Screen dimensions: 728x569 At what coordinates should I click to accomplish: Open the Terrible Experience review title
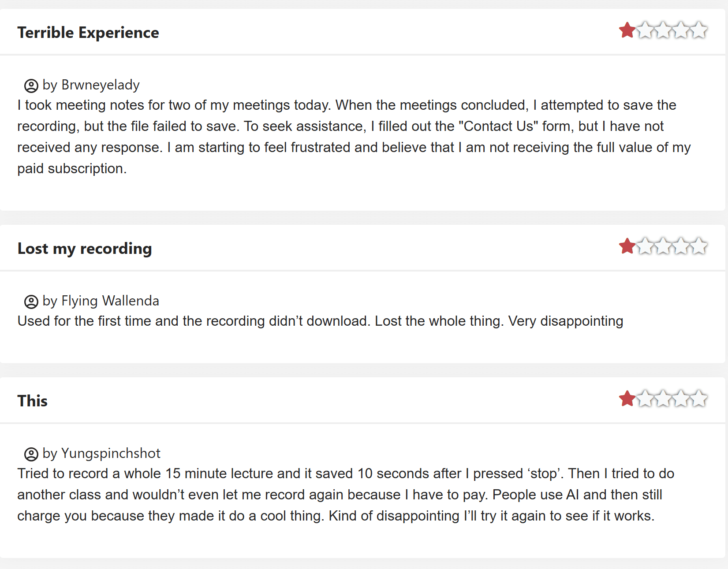coord(88,33)
